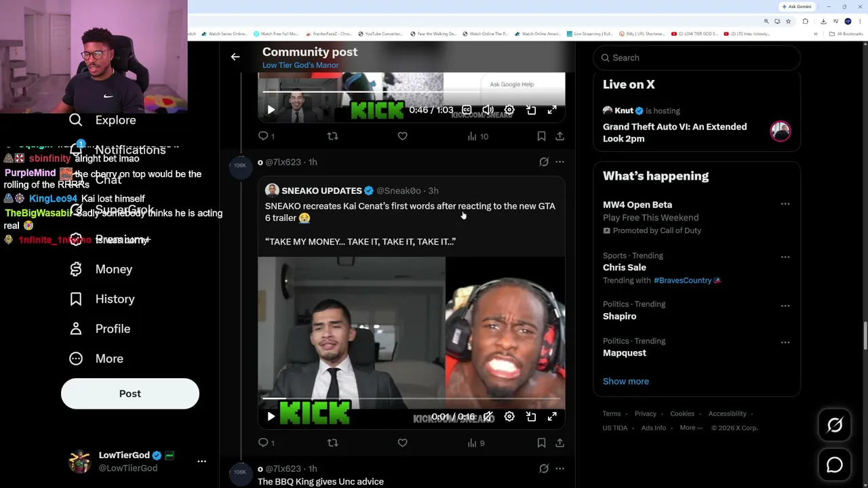
Task: Open the floating Messages chat button
Action: pos(835,465)
